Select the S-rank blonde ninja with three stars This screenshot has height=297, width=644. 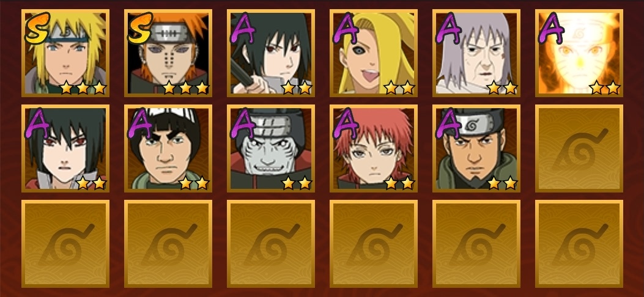coord(65,53)
